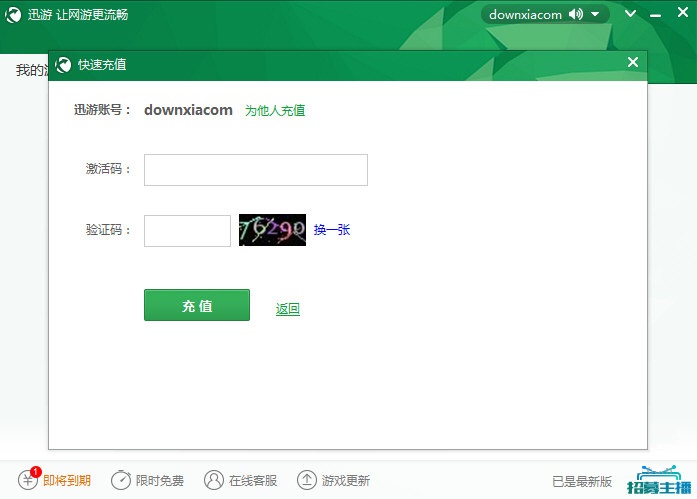
Task: Click the 返回 link
Action: point(288,309)
